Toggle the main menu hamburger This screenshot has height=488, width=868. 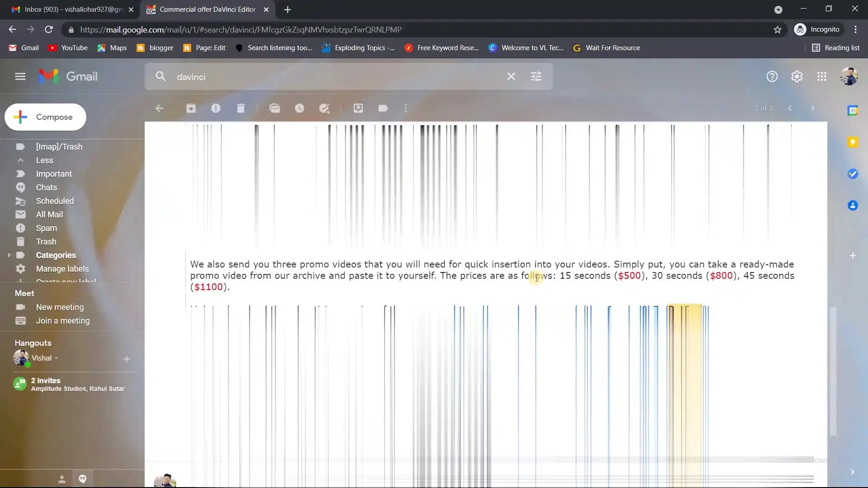click(x=20, y=76)
